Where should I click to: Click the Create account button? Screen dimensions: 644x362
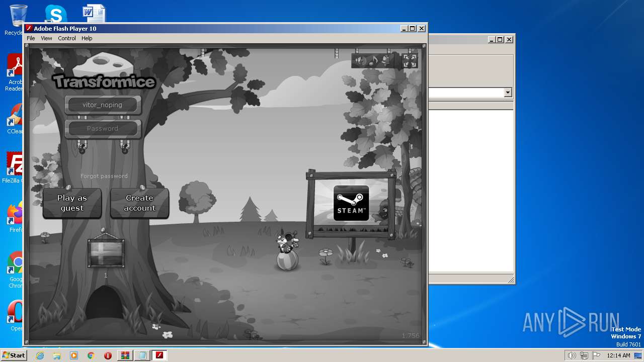coord(139,203)
